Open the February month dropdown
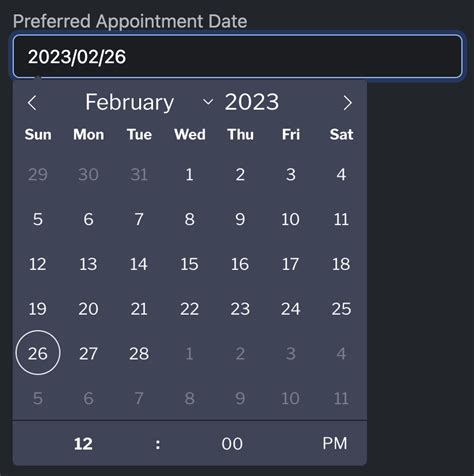 (x=148, y=102)
